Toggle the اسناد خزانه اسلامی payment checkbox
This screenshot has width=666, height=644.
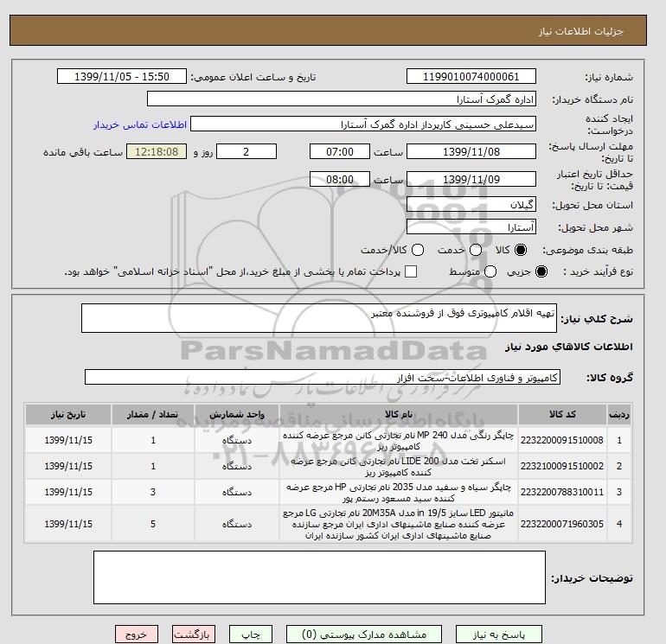(x=411, y=271)
